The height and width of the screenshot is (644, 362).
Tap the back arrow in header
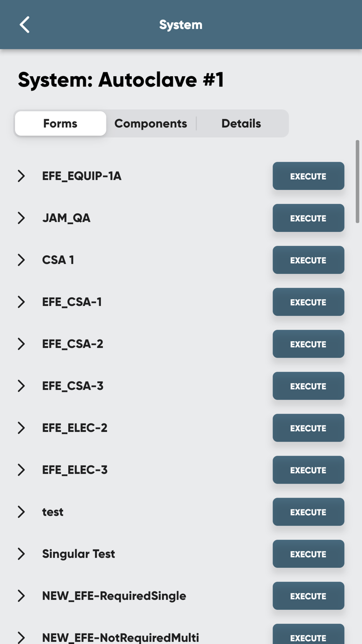point(24,24)
